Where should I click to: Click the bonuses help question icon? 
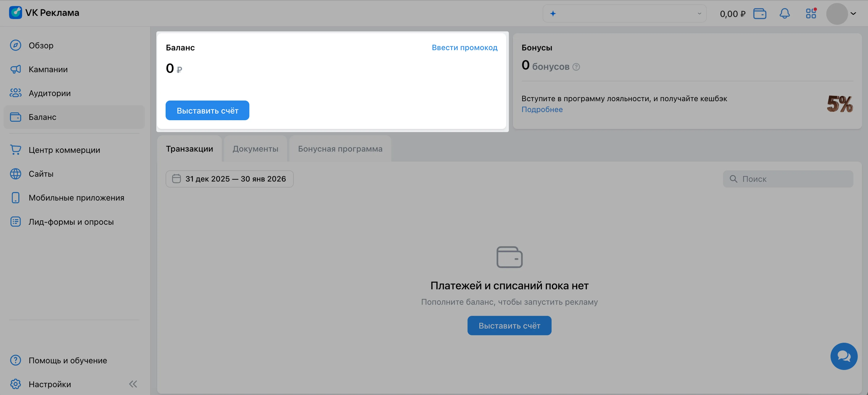point(576,67)
